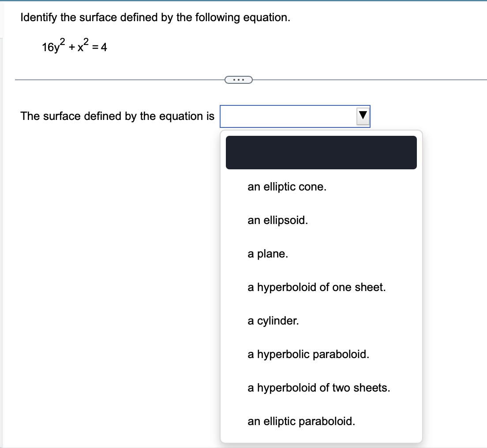The width and height of the screenshot is (487, 448).
Task: Select the highlighted blank option at top
Action: tap(321, 153)
